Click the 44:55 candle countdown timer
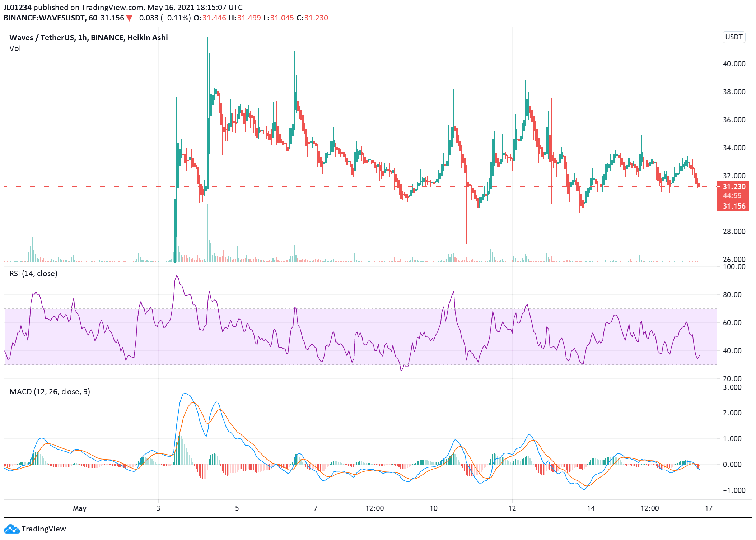This screenshot has width=756, height=540. pos(732,196)
